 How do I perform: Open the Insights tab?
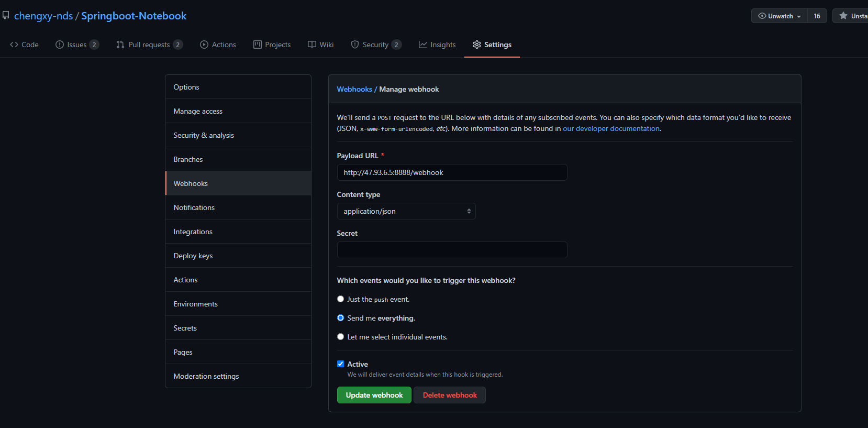tap(437, 45)
